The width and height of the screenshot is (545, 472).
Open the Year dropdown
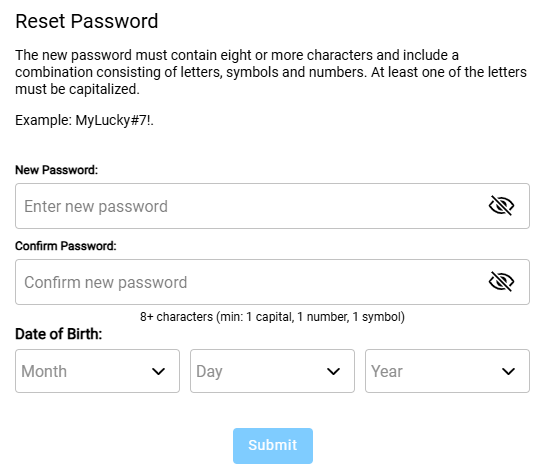[x=447, y=371]
